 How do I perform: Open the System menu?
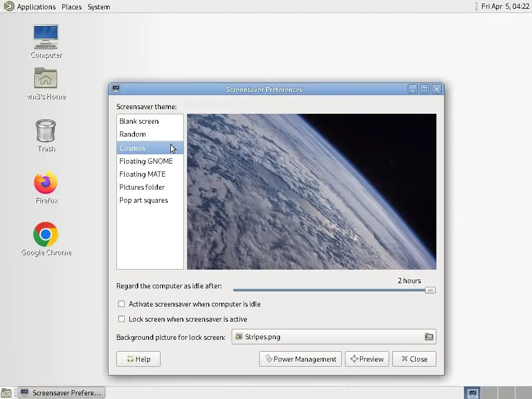click(99, 7)
